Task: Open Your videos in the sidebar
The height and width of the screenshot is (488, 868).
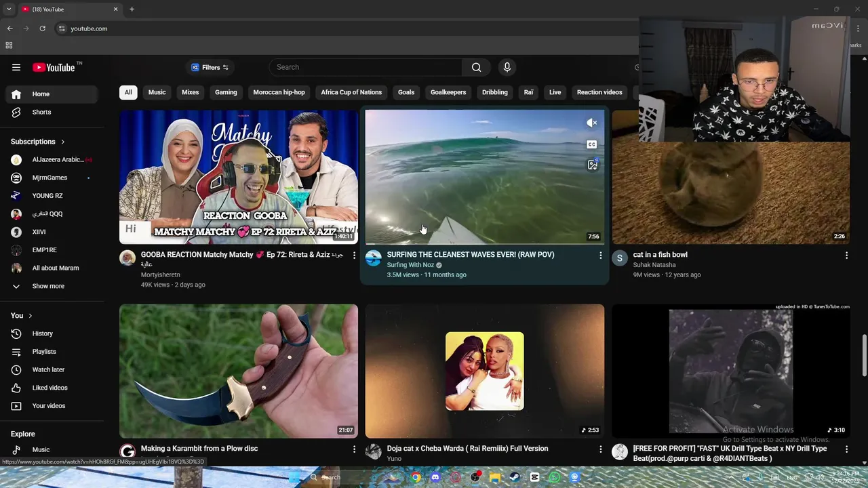Action: [x=52, y=406]
